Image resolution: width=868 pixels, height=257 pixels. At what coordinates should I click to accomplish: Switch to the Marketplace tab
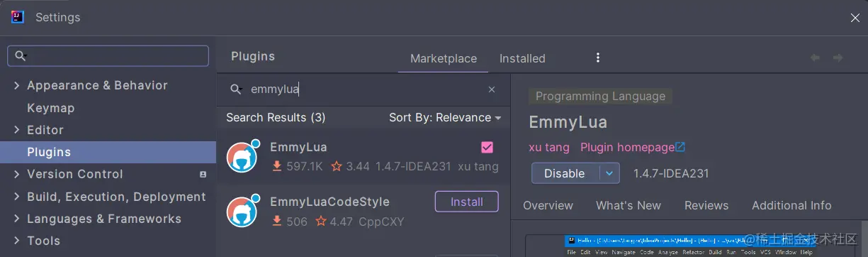(444, 58)
